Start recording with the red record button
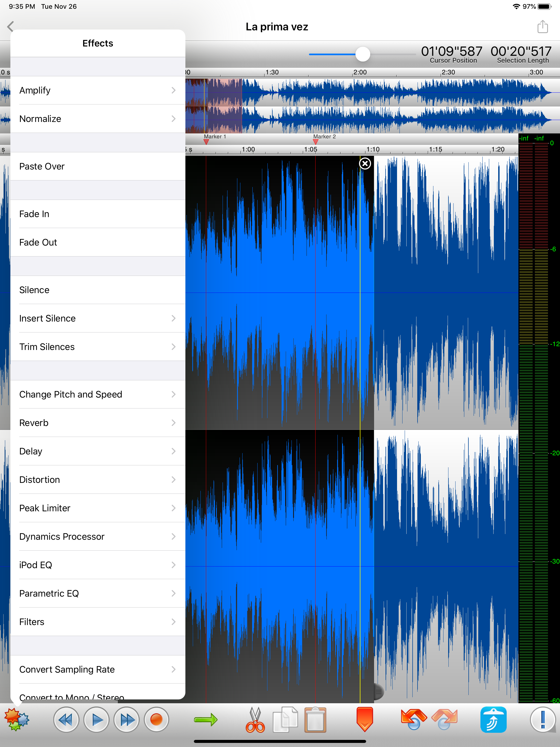This screenshot has width=560, height=747. tap(156, 720)
